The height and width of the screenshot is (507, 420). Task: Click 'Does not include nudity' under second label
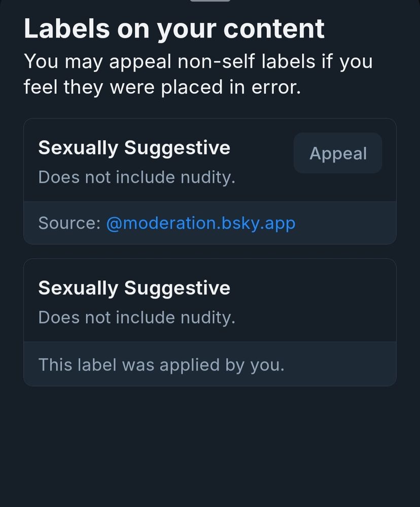point(136,317)
